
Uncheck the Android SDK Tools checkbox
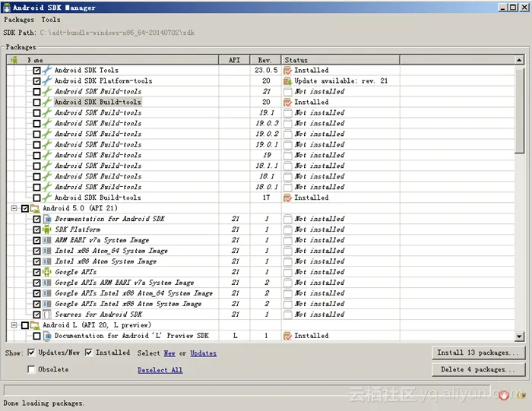pyautogui.click(x=36, y=71)
